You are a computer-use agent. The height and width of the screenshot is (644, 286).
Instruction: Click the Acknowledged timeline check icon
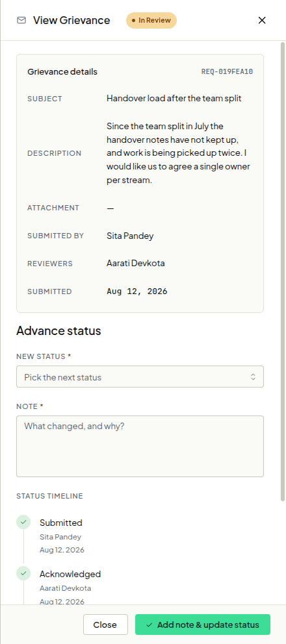[x=23, y=573]
